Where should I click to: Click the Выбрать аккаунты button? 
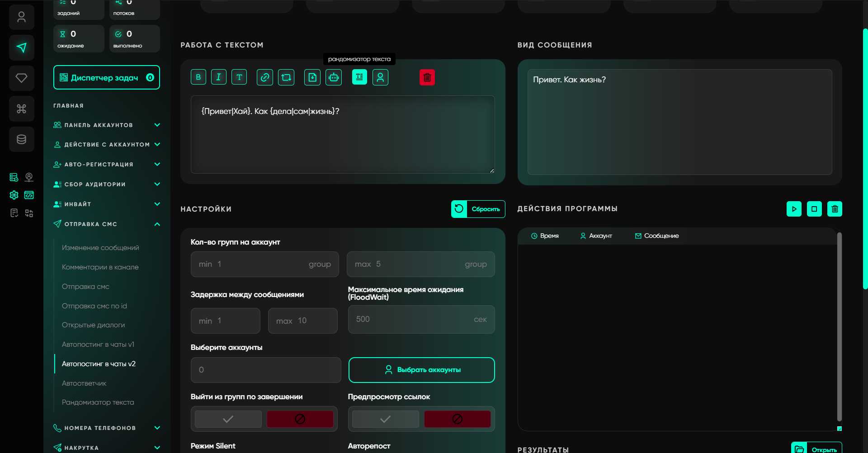tap(421, 370)
